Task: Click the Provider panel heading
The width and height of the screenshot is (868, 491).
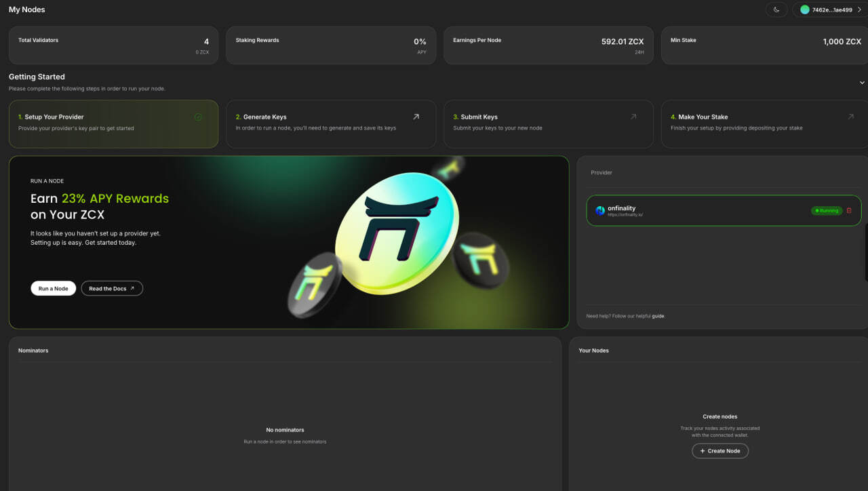Action: coord(601,172)
